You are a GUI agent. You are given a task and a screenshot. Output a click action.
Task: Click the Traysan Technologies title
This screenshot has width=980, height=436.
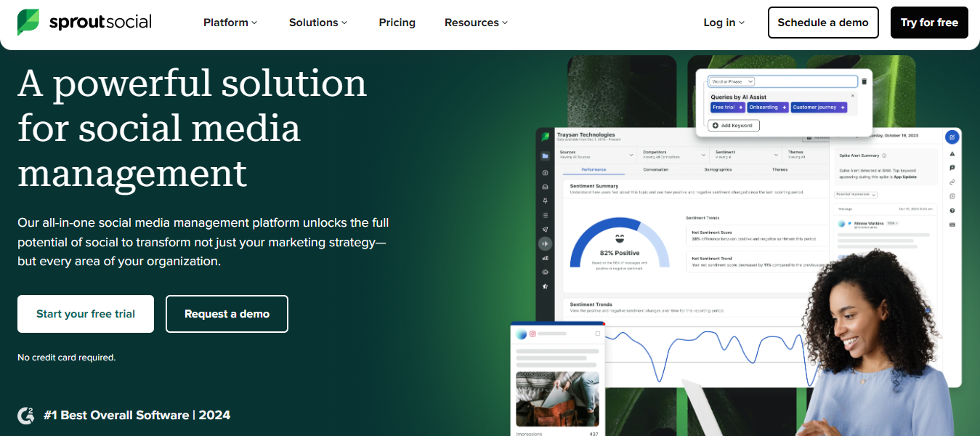[586, 134]
